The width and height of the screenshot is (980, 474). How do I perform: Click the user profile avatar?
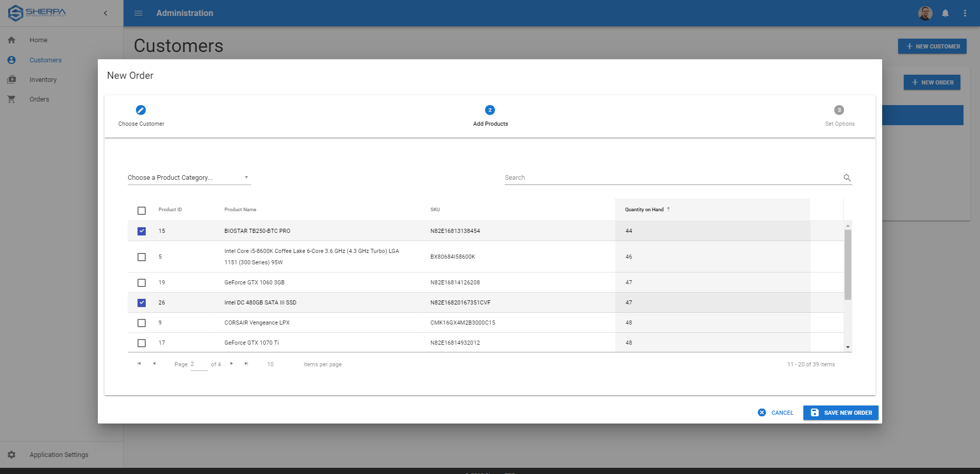(925, 13)
